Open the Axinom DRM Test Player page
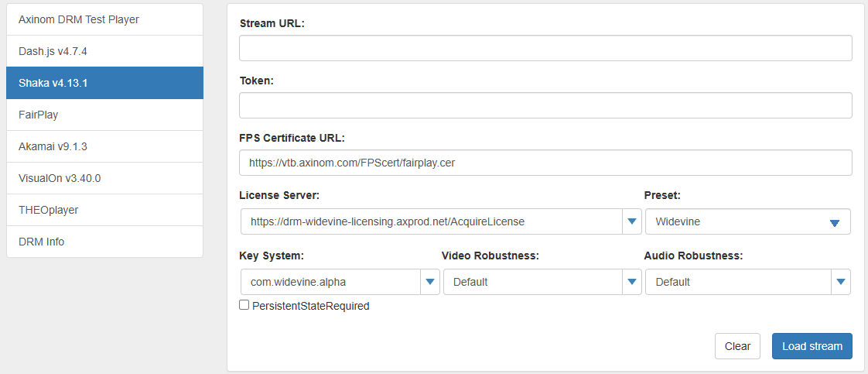 tap(79, 19)
